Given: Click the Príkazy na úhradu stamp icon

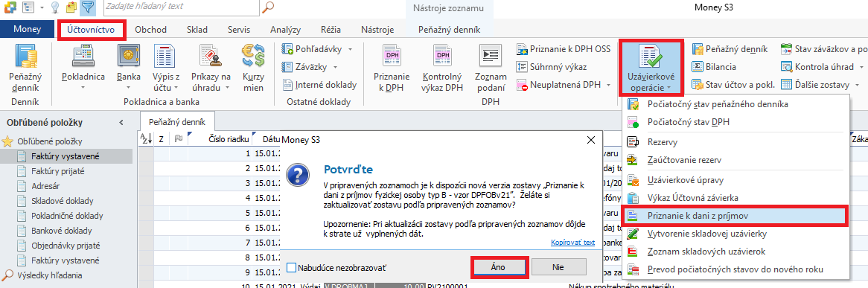Looking at the screenshot, I should (211, 56).
